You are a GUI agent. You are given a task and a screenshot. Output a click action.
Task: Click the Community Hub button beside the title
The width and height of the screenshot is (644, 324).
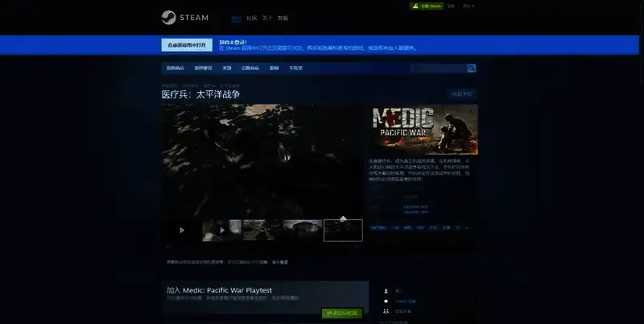click(462, 94)
